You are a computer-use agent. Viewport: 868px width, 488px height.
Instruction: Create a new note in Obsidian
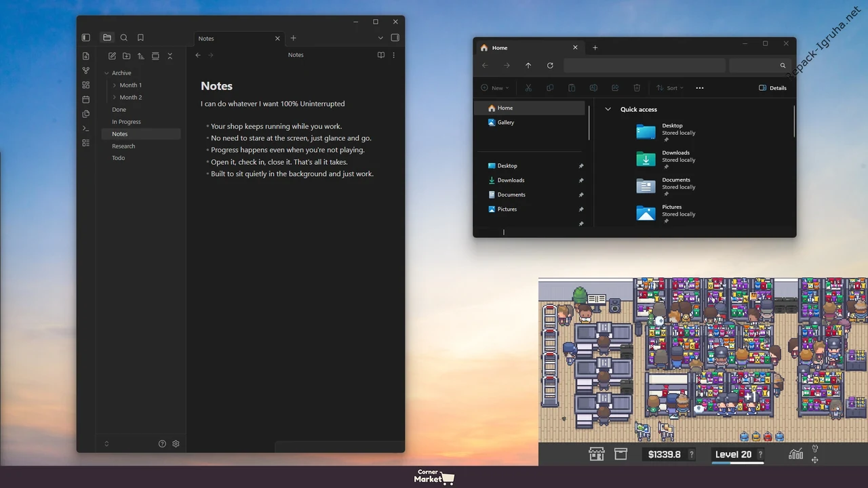tap(112, 56)
